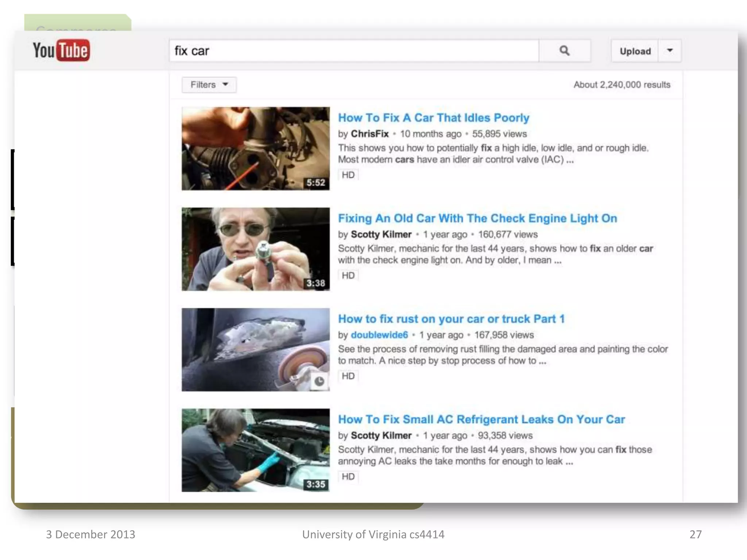Click HD badge under AC leaks video
Screen dimensions: 747x560
pyautogui.click(x=348, y=477)
